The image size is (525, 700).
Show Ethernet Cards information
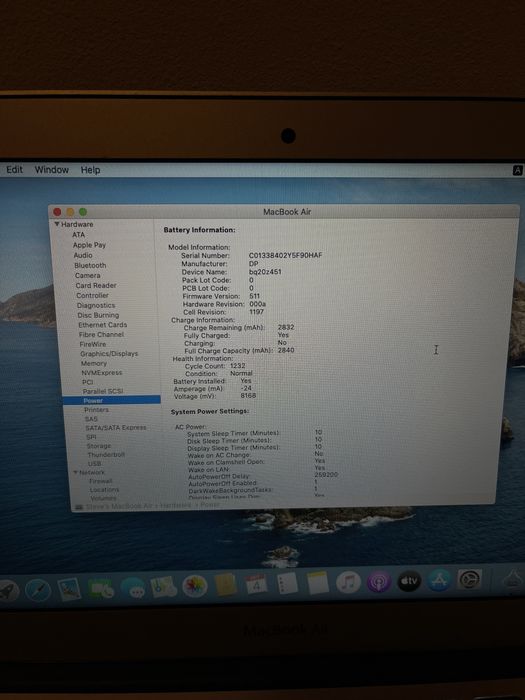[x=103, y=325]
